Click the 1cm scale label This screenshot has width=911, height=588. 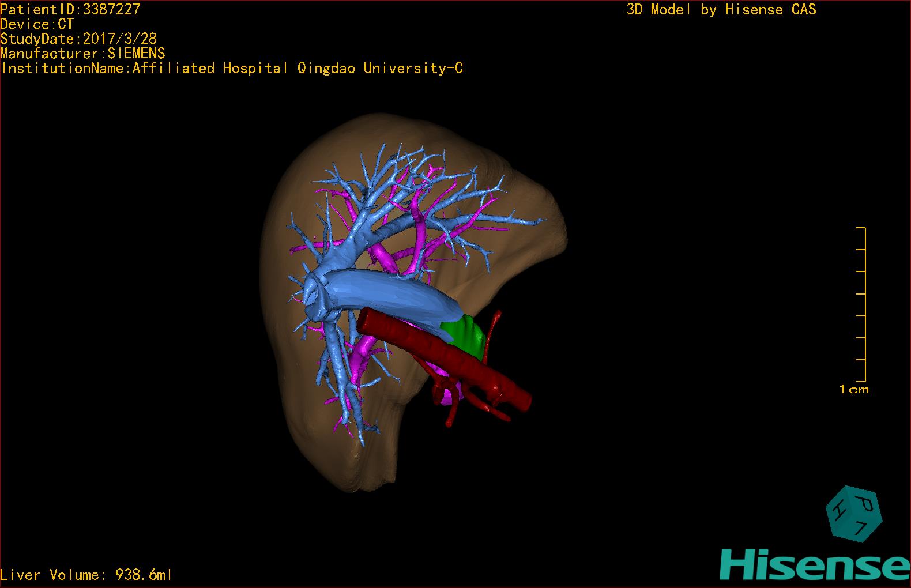click(x=854, y=390)
